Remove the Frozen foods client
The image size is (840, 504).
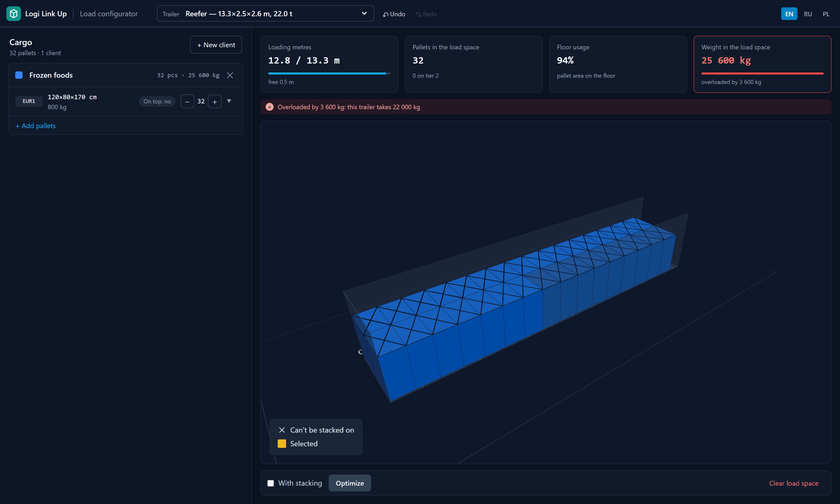(x=230, y=75)
